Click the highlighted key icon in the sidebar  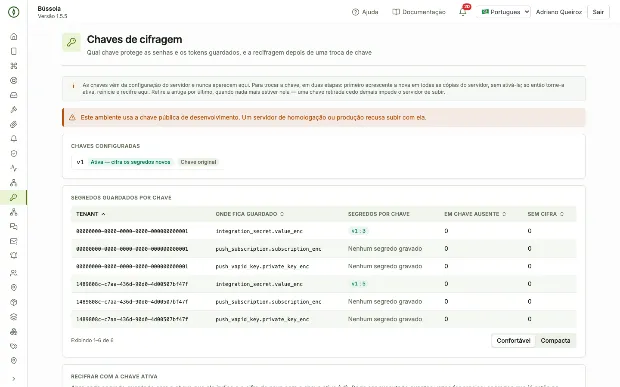tap(13, 197)
